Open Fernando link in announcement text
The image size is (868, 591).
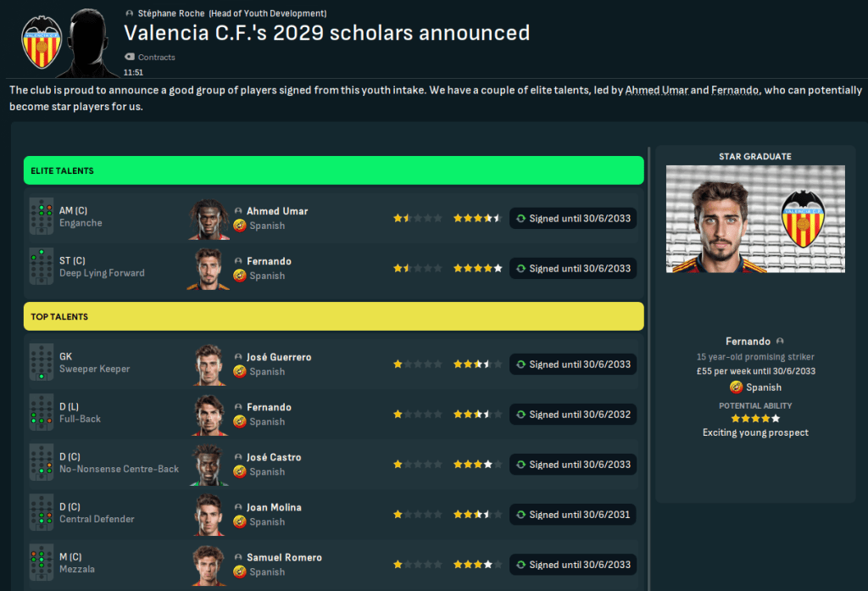(x=734, y=90)
